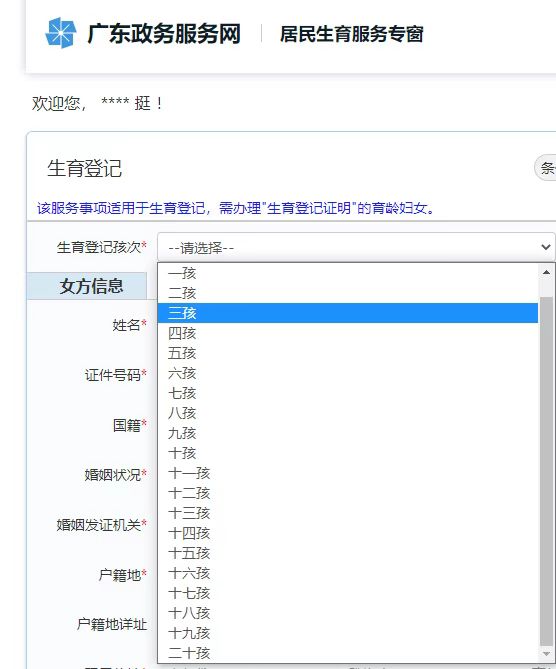Select the 八孩 option

coord(348,413)
